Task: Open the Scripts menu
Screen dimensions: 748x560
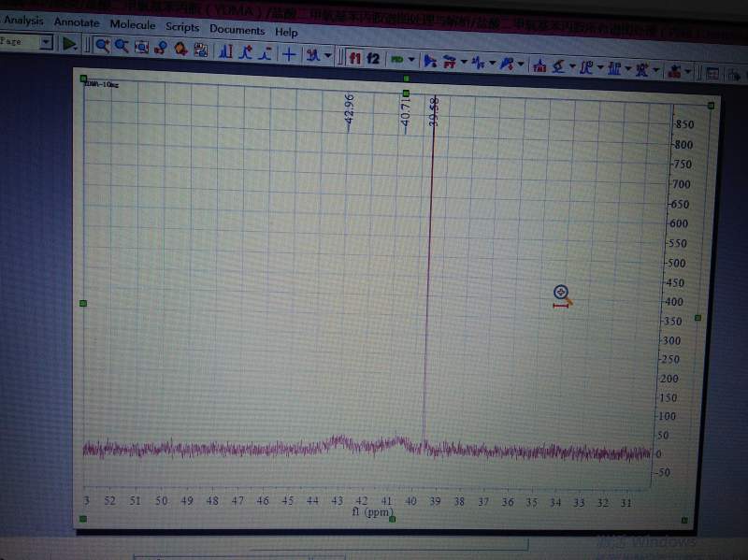Action: tap(181, 27)
